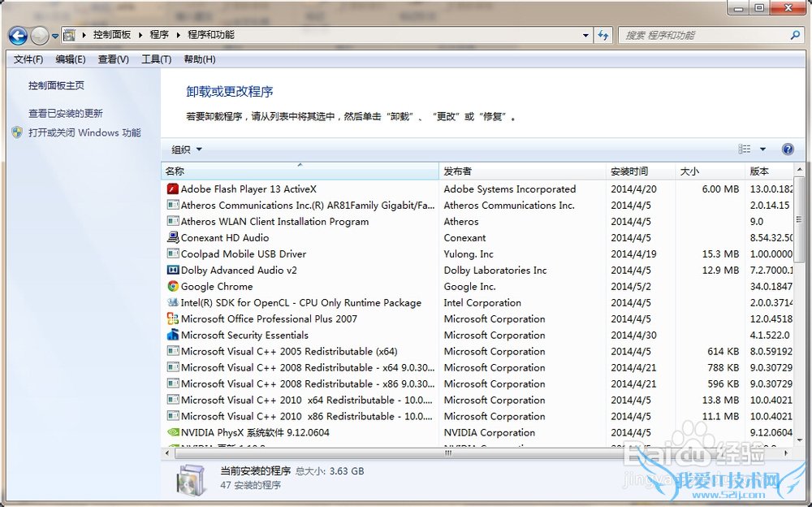Image resolution: width=812 pixels, height=507 pixels.
Task: Select Visual C++ 2010 x64 icon
Action: [x=172, y=400]
